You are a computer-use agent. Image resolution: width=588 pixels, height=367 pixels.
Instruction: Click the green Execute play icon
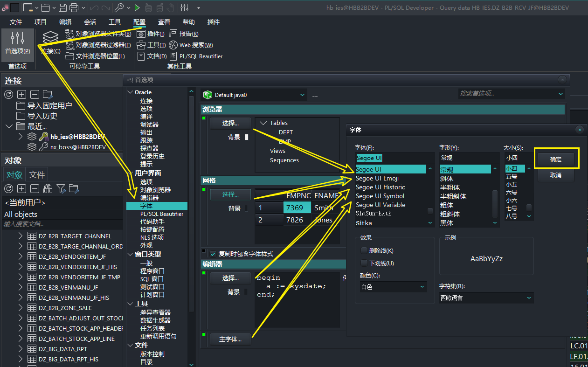(x=137, y=7)
